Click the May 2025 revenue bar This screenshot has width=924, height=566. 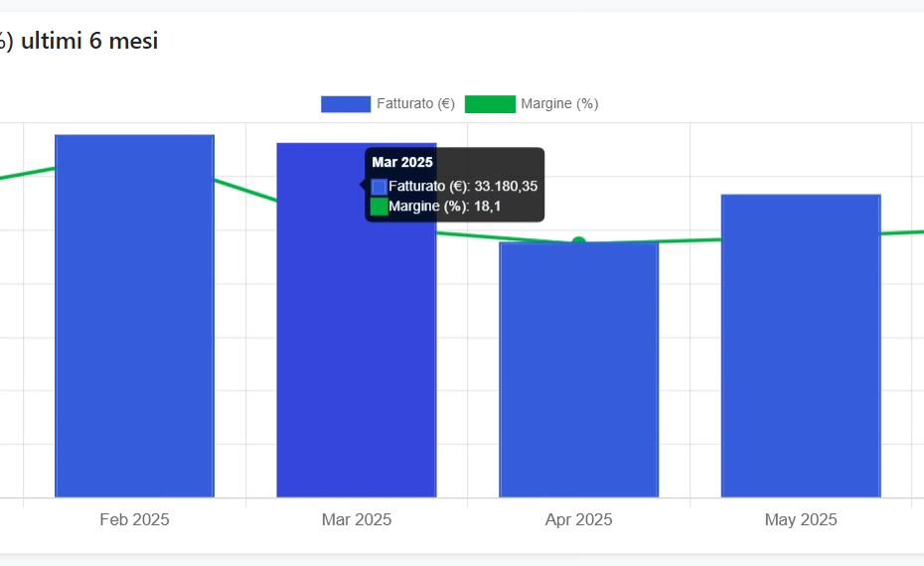(x=801, y=348)
